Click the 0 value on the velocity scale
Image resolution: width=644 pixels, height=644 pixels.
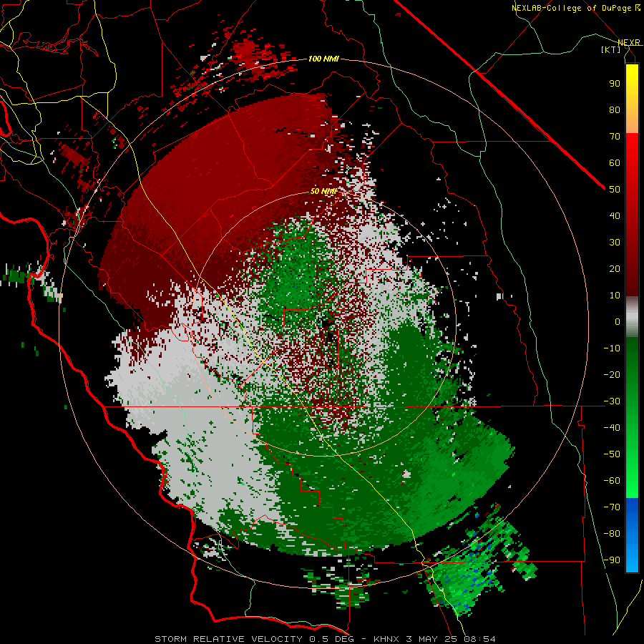tap(618, 322)
